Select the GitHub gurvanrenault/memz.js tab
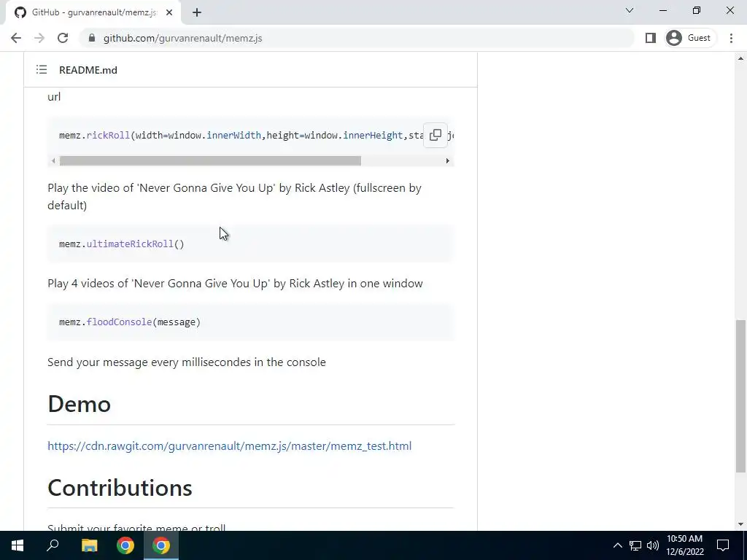747x560 pixels. (93, 13)
